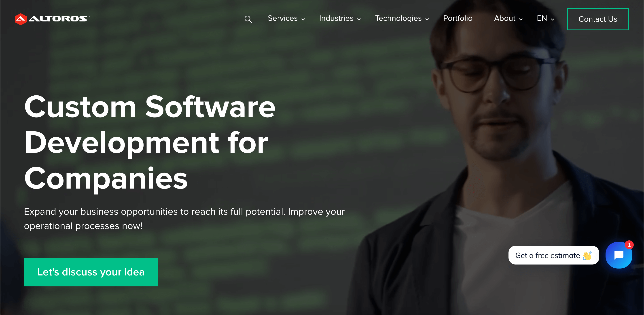Click the Altoros logo
Screen dimensions: 644x315
(52, 19)
